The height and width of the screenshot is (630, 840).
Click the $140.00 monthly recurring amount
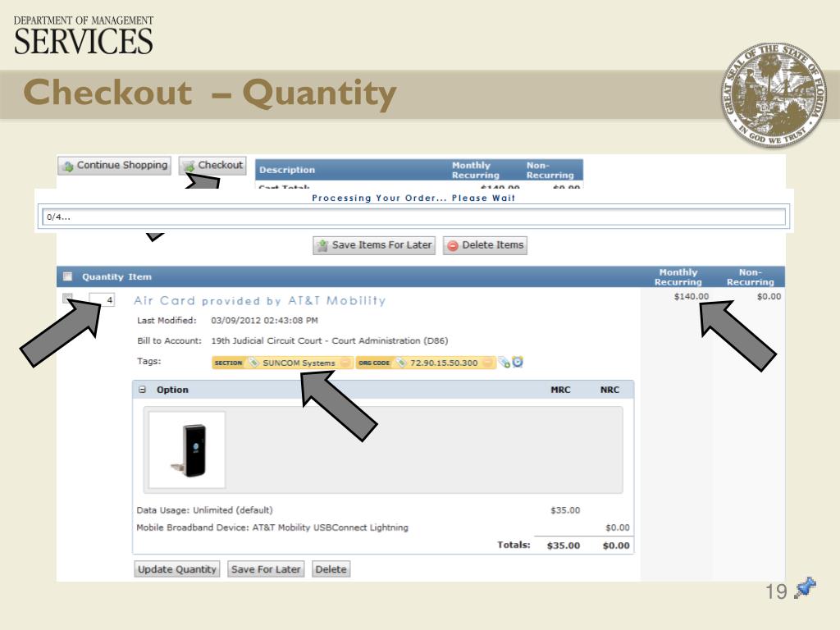691,296
